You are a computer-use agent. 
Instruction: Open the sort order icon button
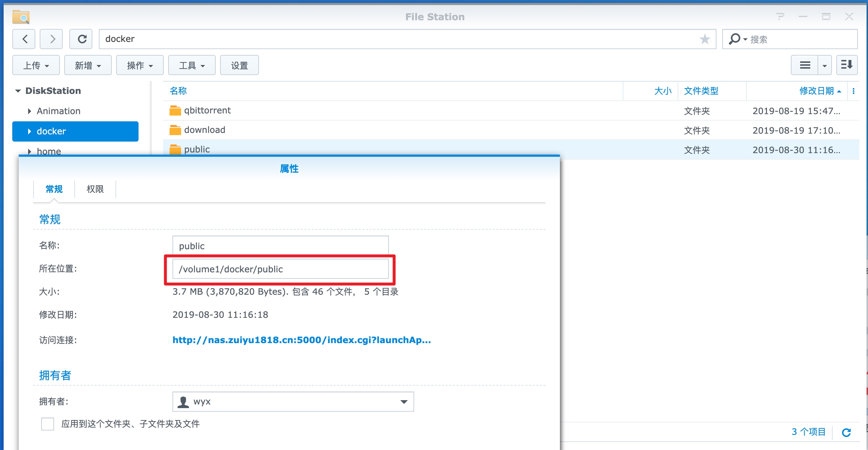(x=847, y=65)
